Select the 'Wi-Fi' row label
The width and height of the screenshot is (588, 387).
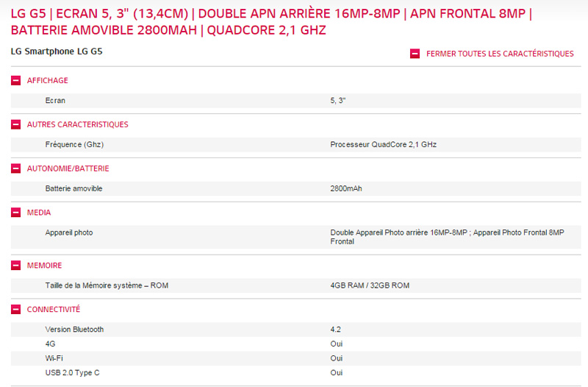click(54, 358)
